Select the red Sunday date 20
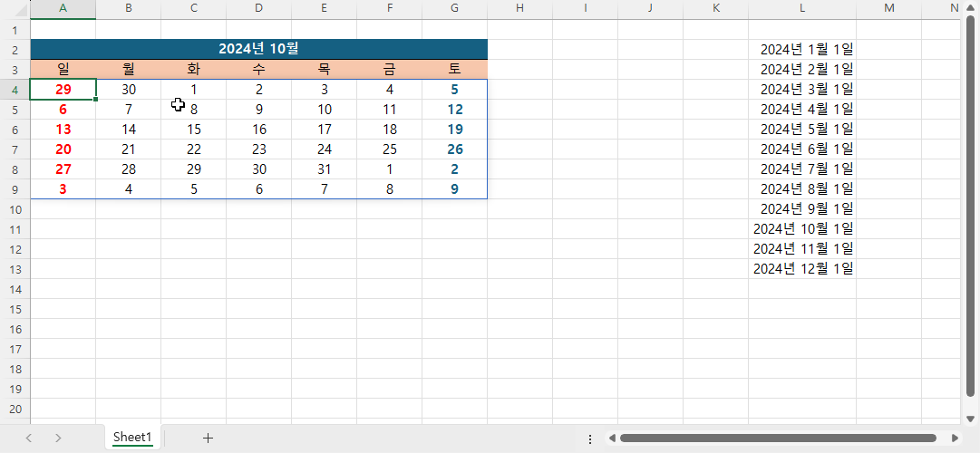The height and width of the screenshot is (453, 980). tap(63, 149)
